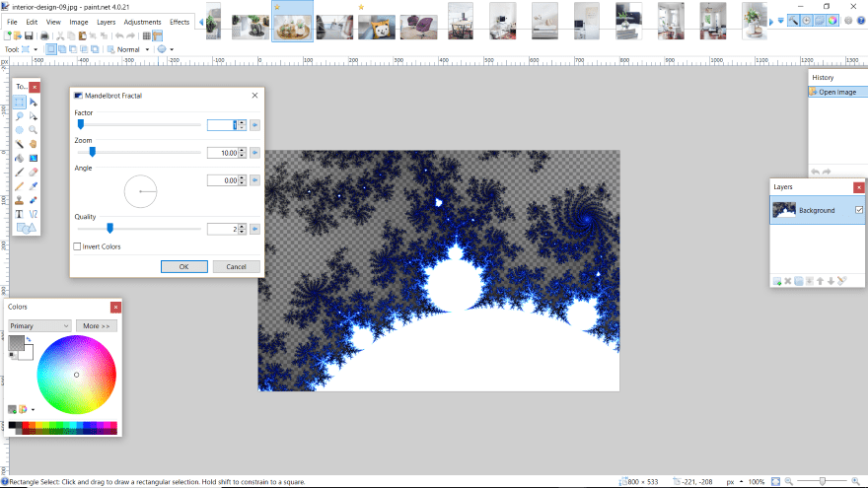Choose the Text tool

tap(20, 213)
